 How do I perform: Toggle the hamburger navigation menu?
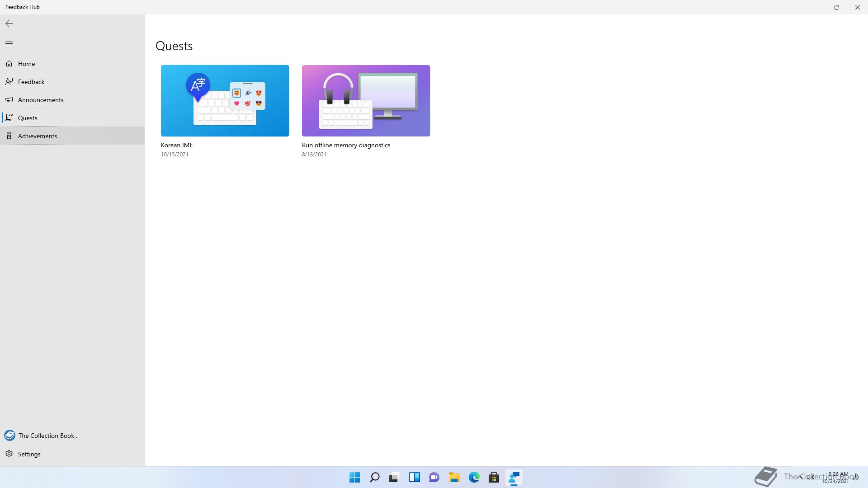click(9, 42)
